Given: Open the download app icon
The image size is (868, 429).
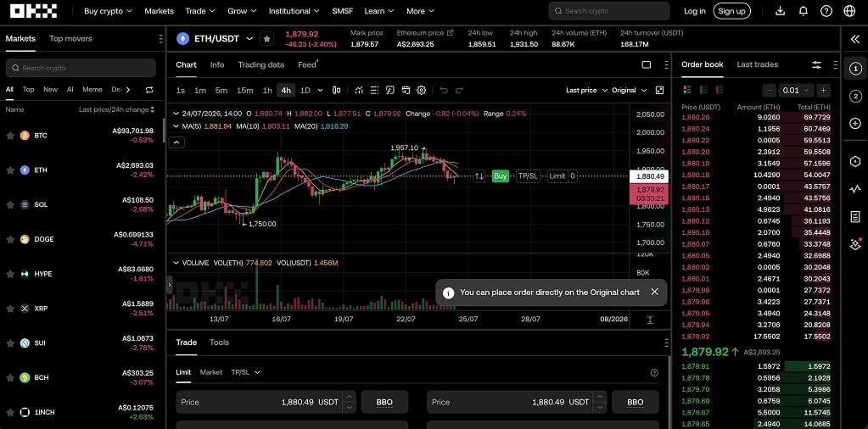Looking at the screenshot, I should click(x=780, y=10).
